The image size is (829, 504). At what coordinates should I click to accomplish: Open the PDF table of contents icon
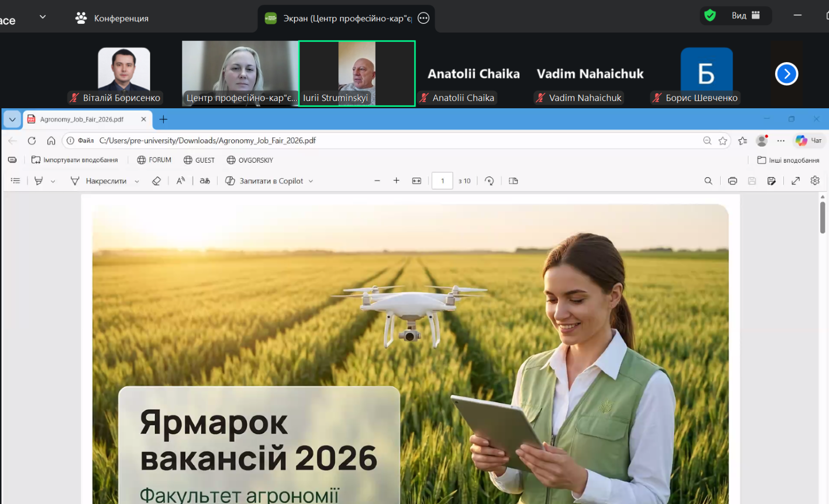click(x=16, y=181)
